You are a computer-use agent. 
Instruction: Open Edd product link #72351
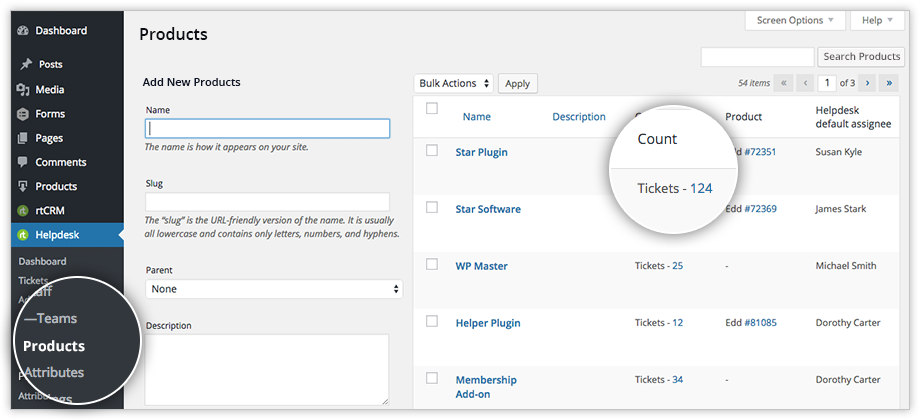760,152
